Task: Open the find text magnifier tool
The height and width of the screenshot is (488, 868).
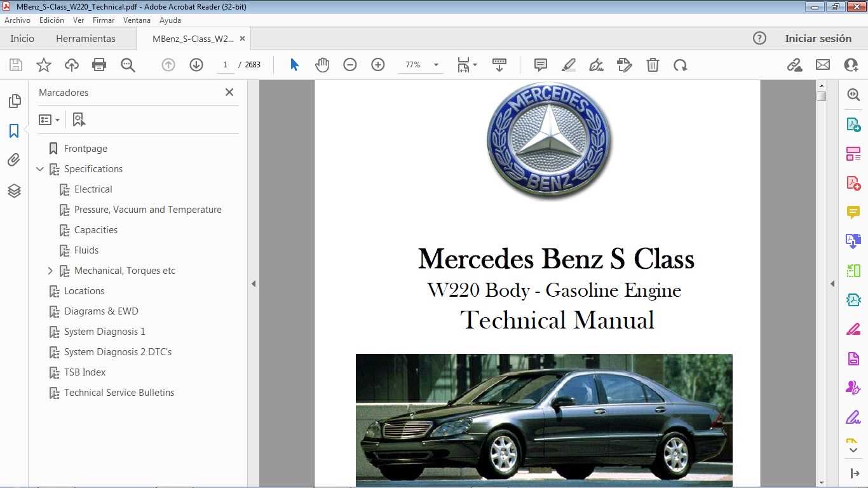Action: (128, 65)
